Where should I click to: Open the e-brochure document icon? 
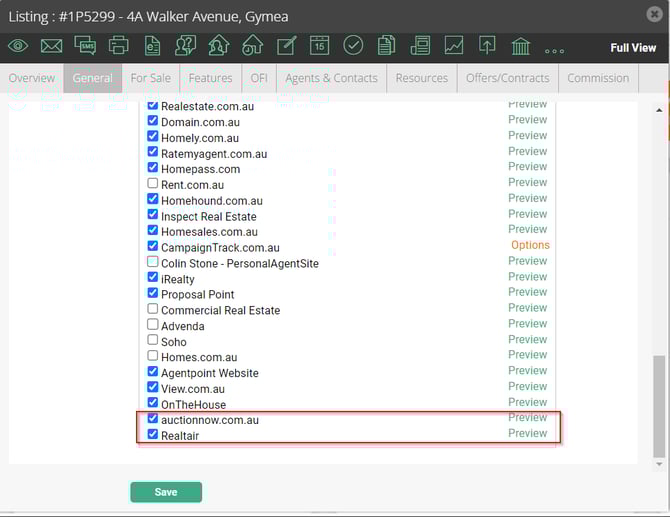pos(152,45)
